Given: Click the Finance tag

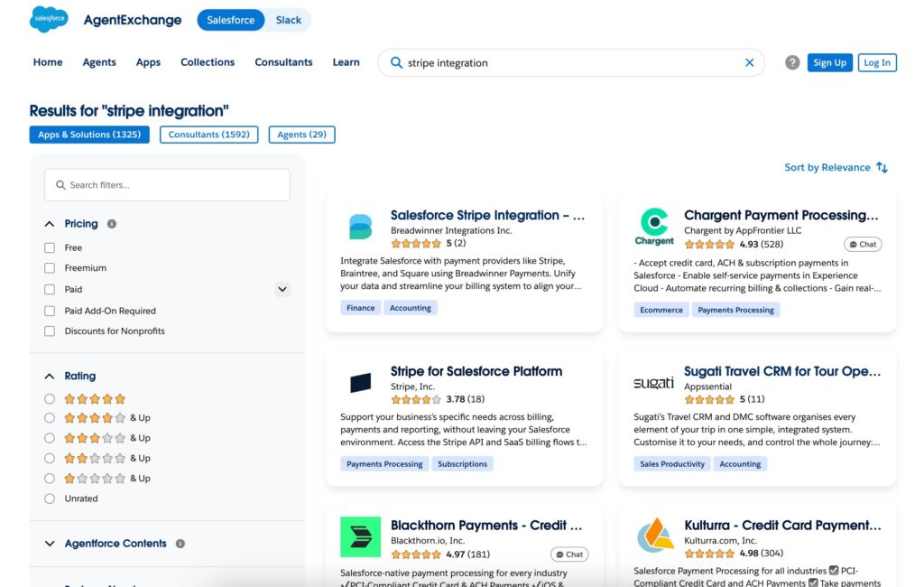Looking at the screenshot, I should [x=360, y=308].
